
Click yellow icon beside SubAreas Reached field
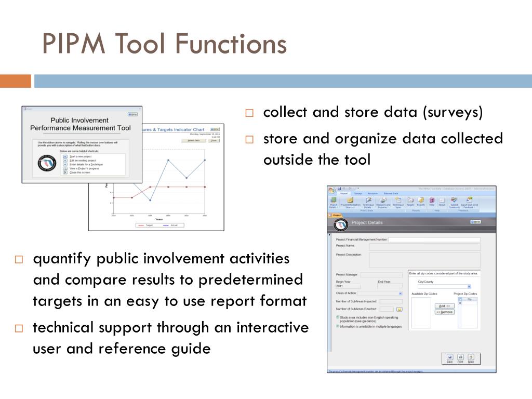pyautogui.click(x=400, y=309)
